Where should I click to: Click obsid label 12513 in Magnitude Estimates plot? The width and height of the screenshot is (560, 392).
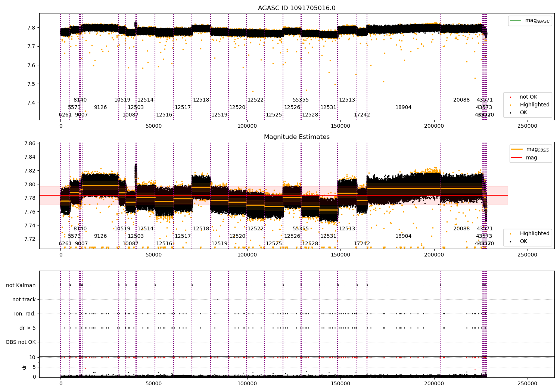tap(347, 229)
